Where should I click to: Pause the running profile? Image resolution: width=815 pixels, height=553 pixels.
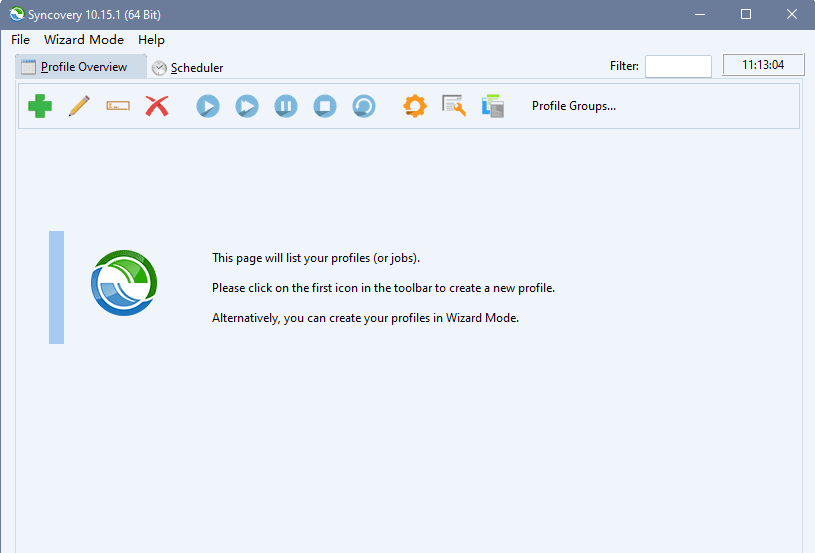tap(286, 106)
